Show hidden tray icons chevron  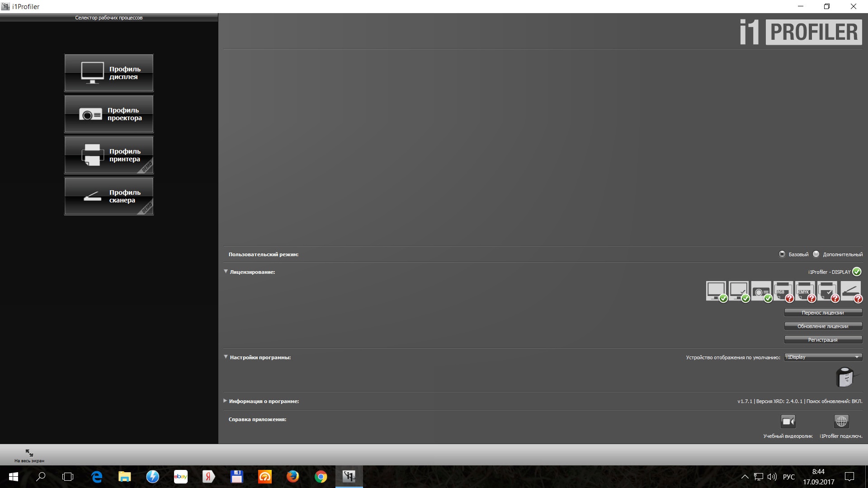tap(745, 477)
